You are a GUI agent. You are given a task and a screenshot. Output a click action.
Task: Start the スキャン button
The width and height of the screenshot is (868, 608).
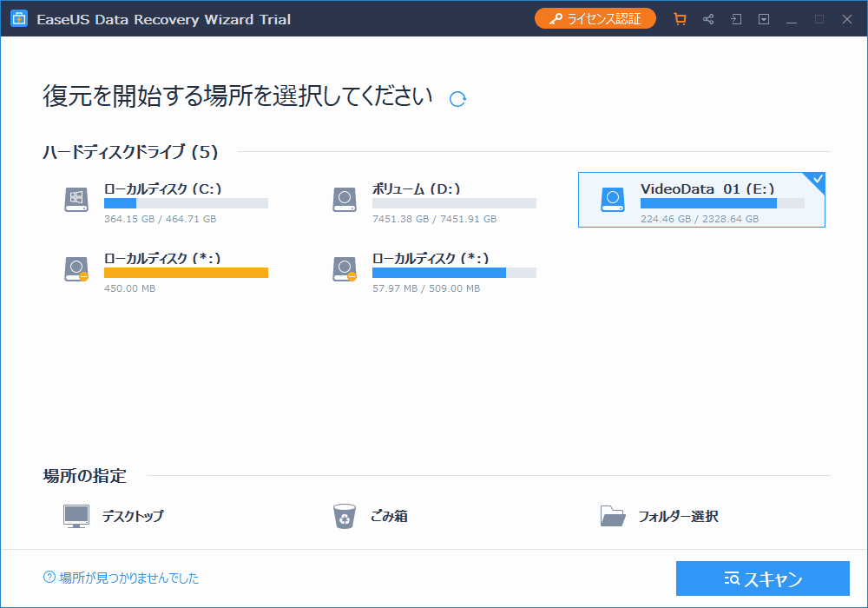click(762, 578)
